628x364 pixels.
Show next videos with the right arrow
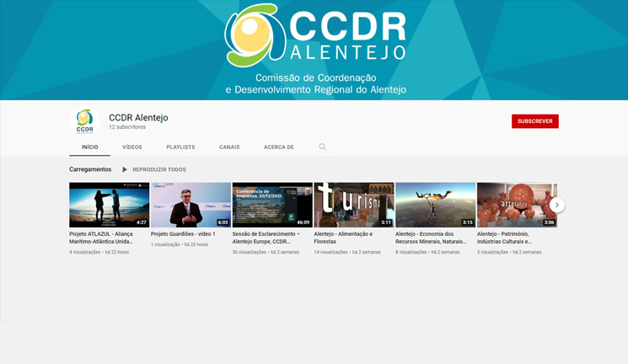556,205
